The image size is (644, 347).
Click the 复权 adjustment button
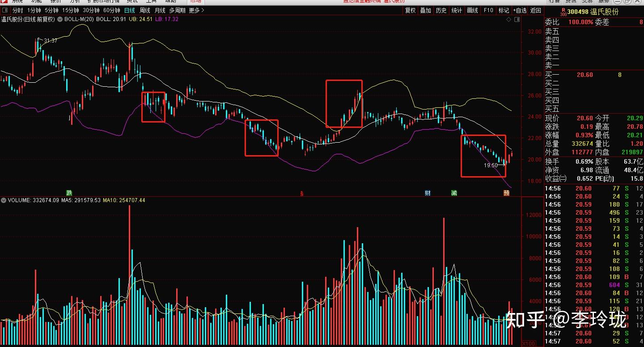tap(410, 10)
